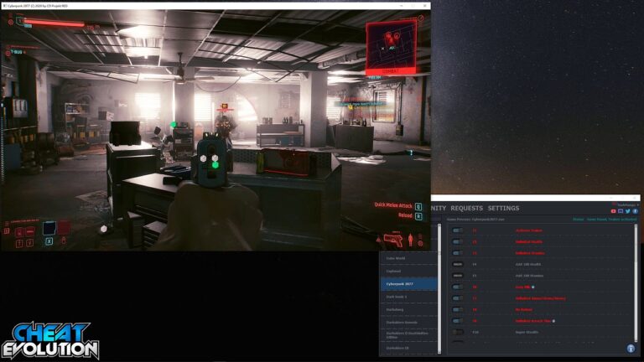Screen dimensions: 644x362
Task: Open the chat icon beside the YouTube icon
Action: tap(621, 211)
